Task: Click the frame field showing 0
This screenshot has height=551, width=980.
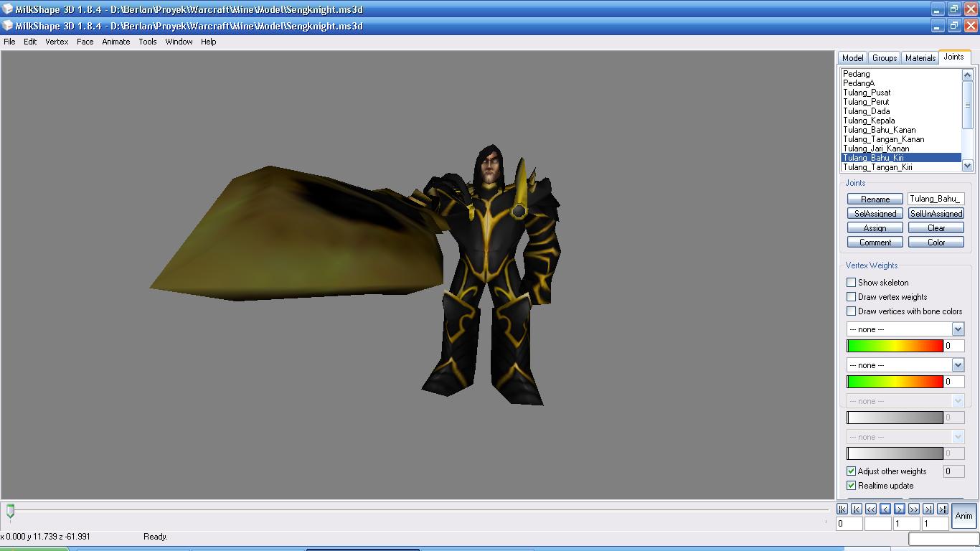Action: [x=849, y=524]
